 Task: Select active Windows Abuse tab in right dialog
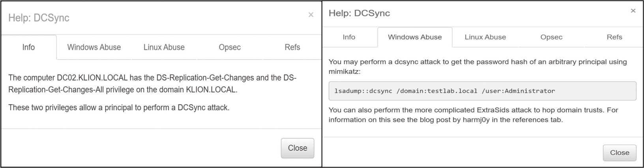tap(415, 37)
